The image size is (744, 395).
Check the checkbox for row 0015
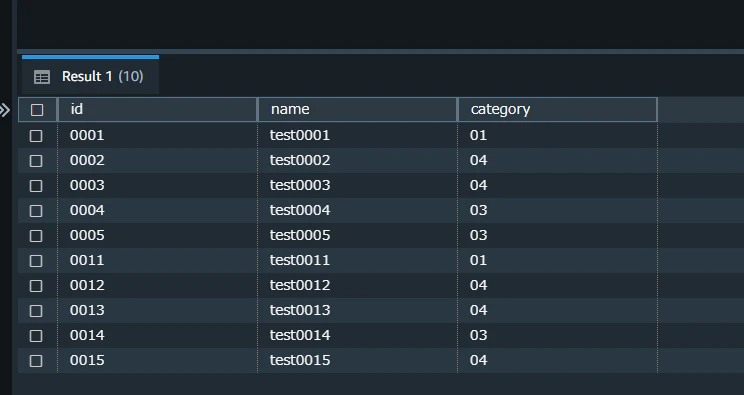[x=36, y=361]
